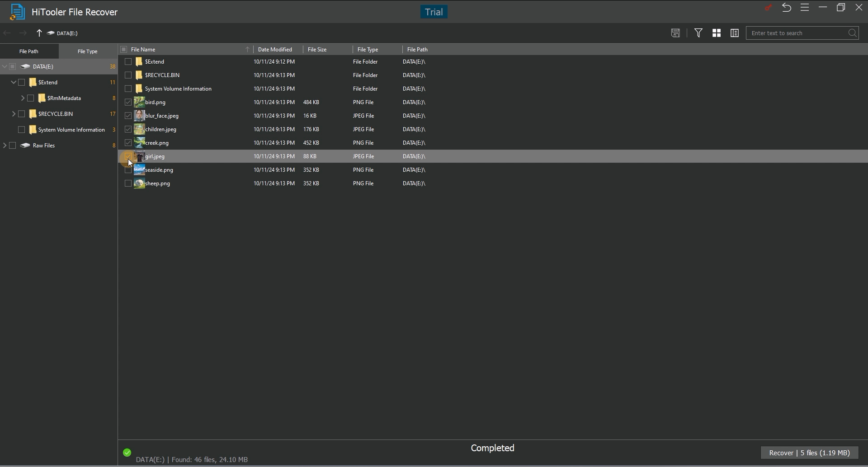The height and width of the screenshot is (467, 868).
Task: Switch to the File Path tab
Action: click(29, 51)
